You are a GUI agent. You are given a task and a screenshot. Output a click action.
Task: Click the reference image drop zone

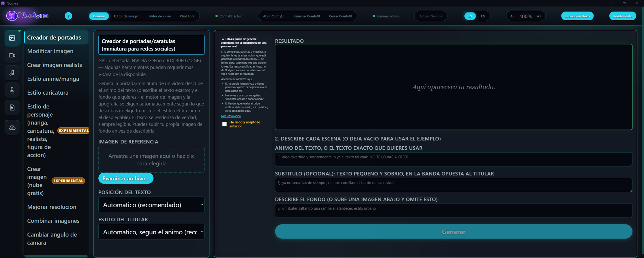[x=151, y=160]
